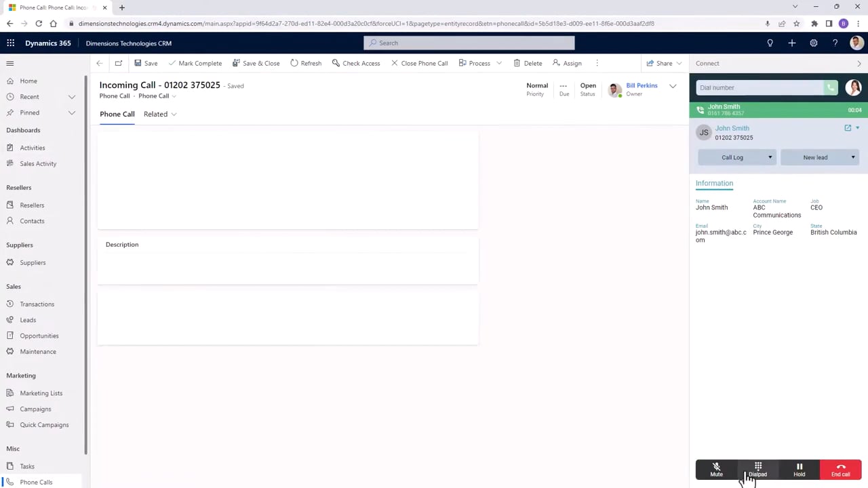Click the green dial call button
This screenshot has height=488, width=868.
tap(831, 87)
